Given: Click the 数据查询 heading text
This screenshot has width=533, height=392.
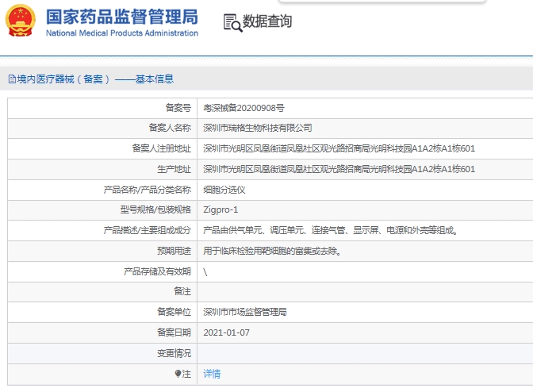Looking at the screenshot, I should 267,21.
